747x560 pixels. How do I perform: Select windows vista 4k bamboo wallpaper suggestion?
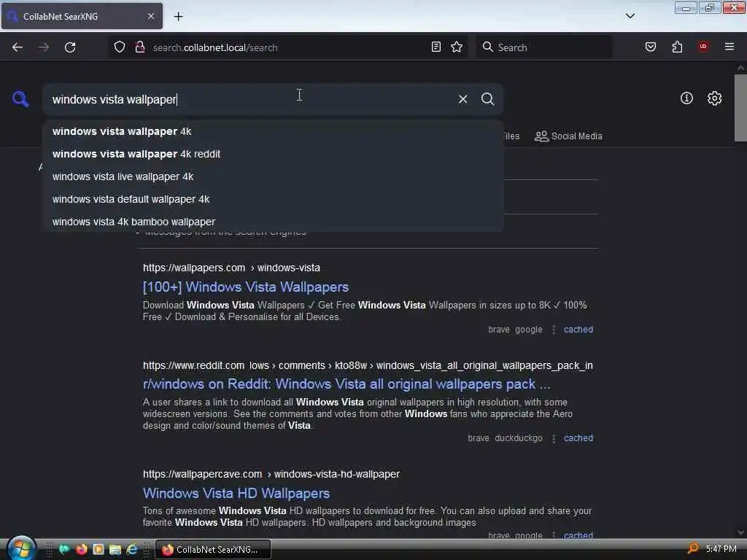point(273,222)
